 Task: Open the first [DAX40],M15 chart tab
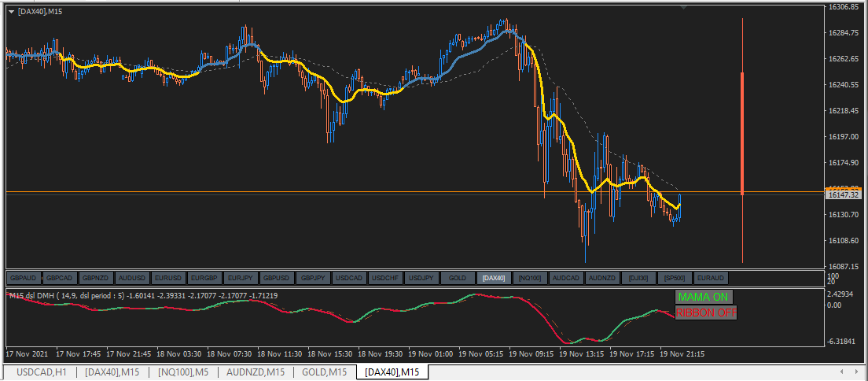tap(112, 372)
